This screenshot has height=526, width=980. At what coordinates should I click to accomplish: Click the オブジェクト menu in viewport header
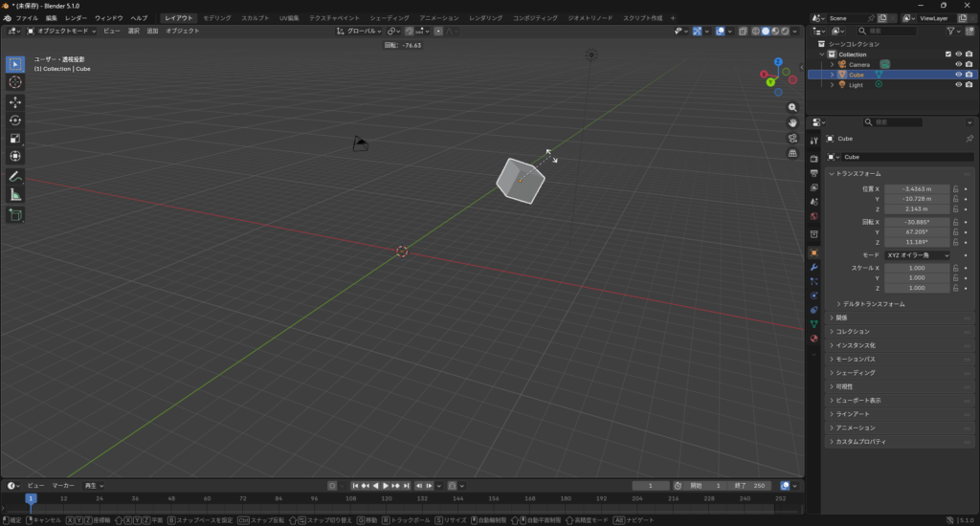click(182, 31)
